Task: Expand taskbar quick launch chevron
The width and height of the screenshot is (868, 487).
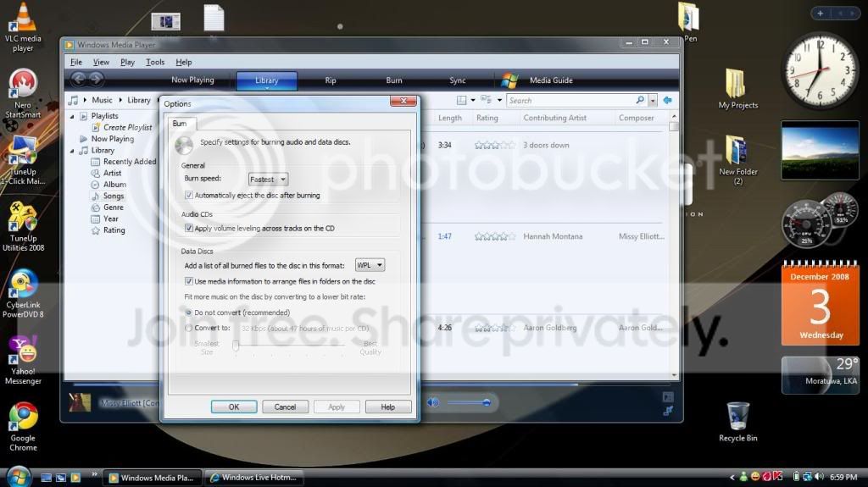Action: [x=94, y=474]
